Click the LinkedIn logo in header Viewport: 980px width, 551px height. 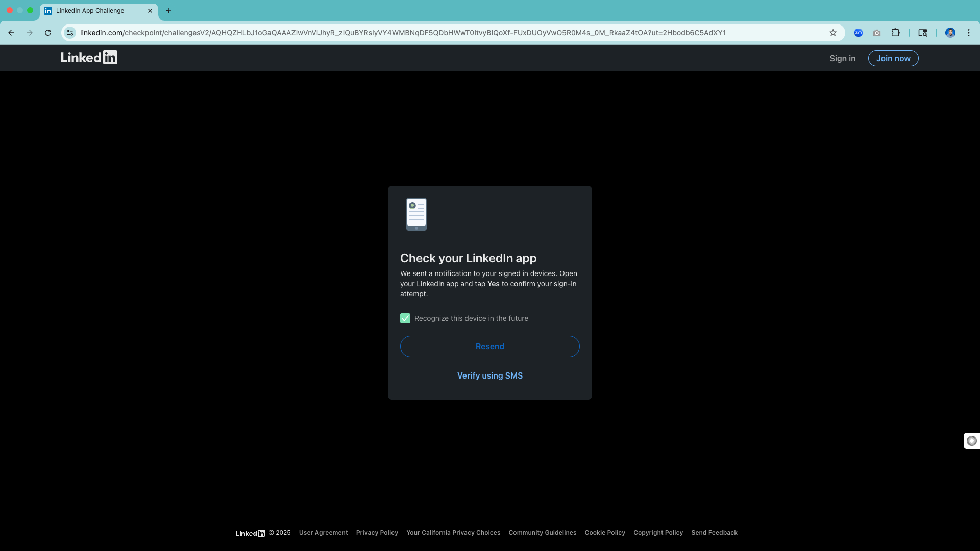click(89, 58)
